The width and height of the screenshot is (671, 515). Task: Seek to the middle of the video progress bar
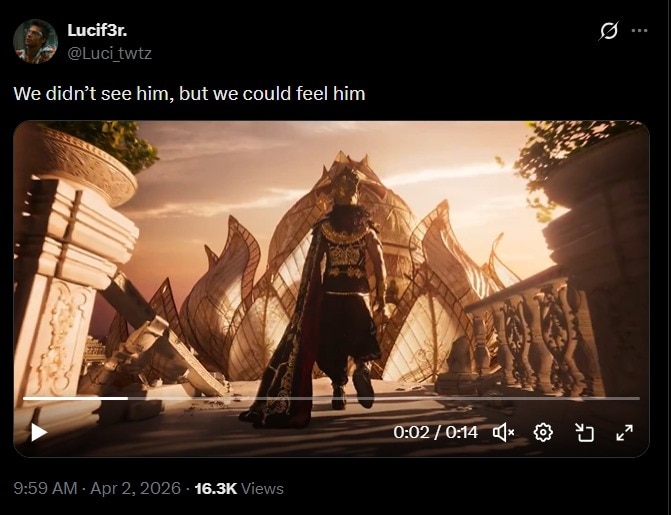tap(332, 398)
